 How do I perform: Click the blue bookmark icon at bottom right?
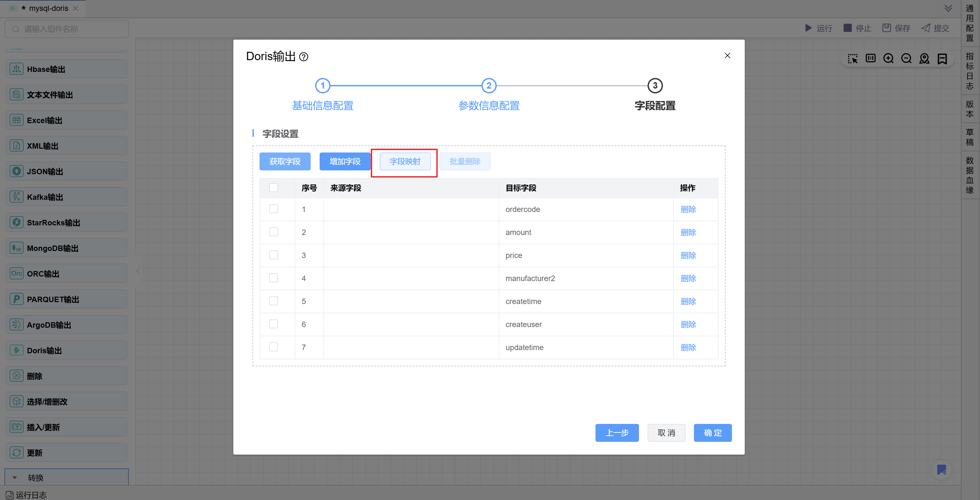941,469
